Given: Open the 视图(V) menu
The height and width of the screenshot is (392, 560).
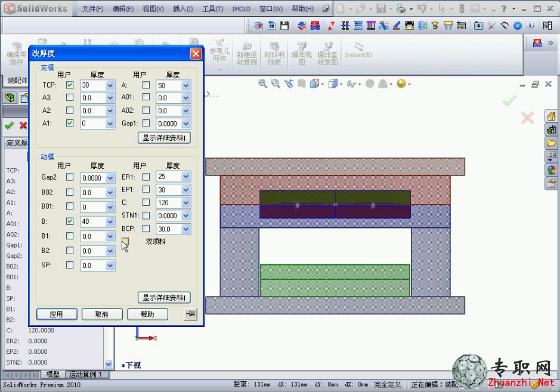Looking at the screenshot, I should pyautogui.click(x=153, y=8).
